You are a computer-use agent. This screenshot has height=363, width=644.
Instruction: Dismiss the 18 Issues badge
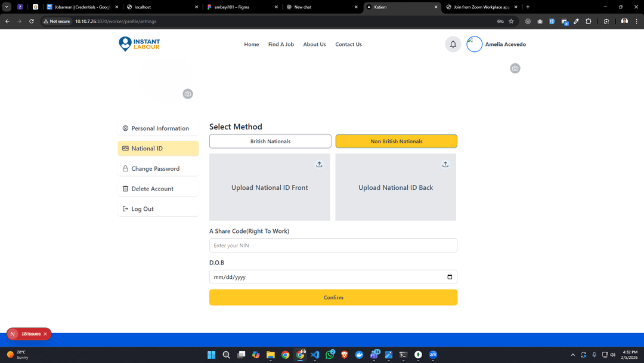click(45, 334)
